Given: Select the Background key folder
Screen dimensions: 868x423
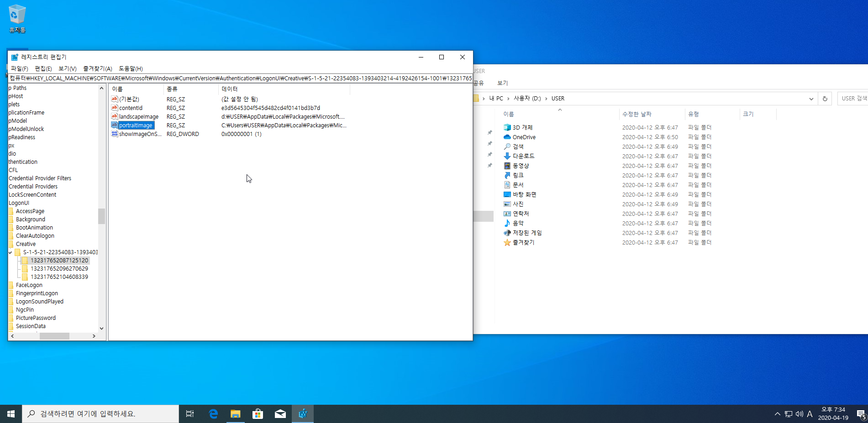Looking at the screenshot, I should tap(31, 219).
